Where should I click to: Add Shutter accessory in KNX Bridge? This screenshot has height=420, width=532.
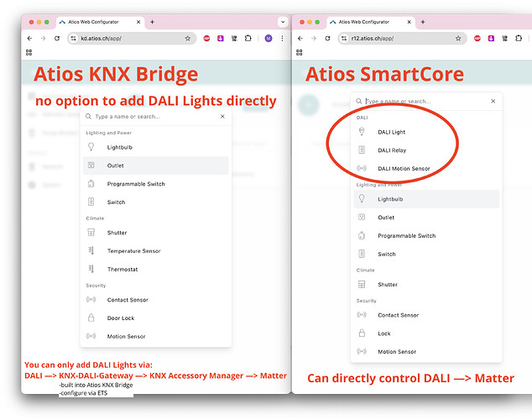coord(156,233)
